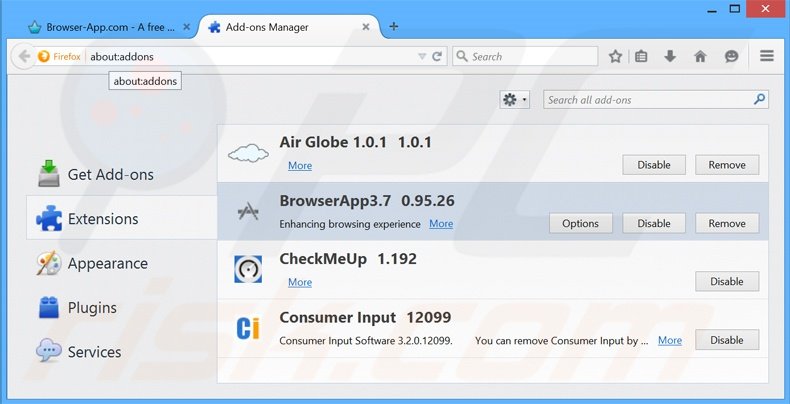Open the URL history dropdown arrow

pos(422,56)
